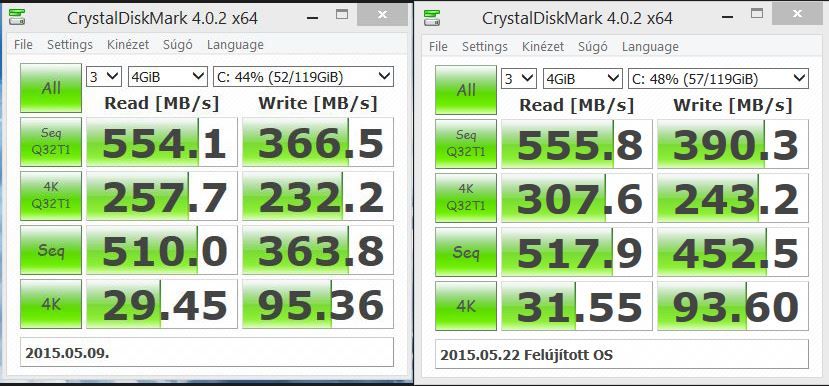
Task: Open test count dropdown in left window
Action: tap(104, 77)
